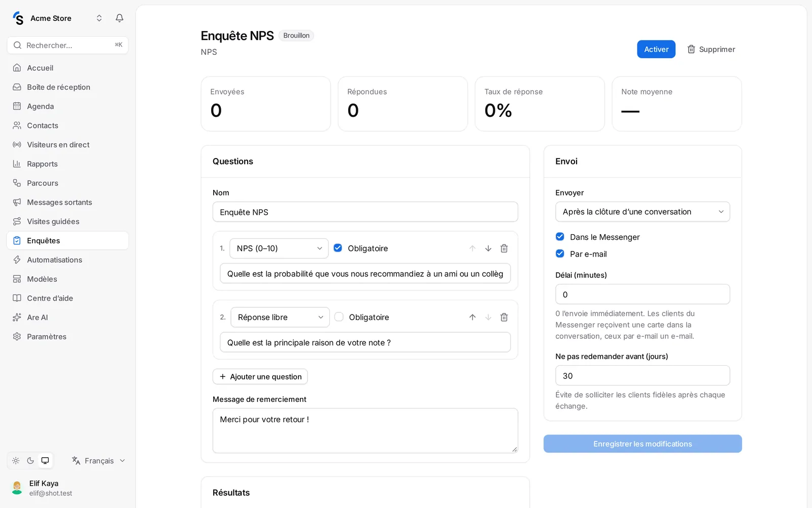812x508 pixels.
Task: Delete question 1 with the trash icon
Action: (504, 248)
